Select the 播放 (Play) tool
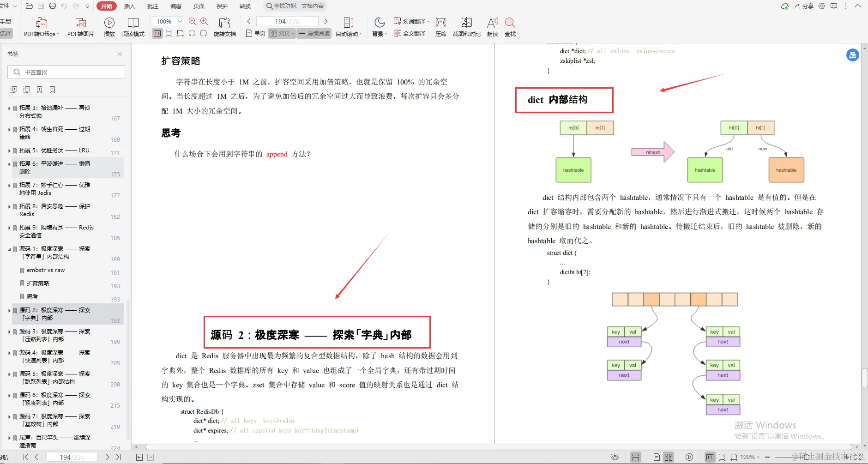Image resolution: width=868 pixels, height=464 pixels. pyautogui.click(x=109, y=27)
